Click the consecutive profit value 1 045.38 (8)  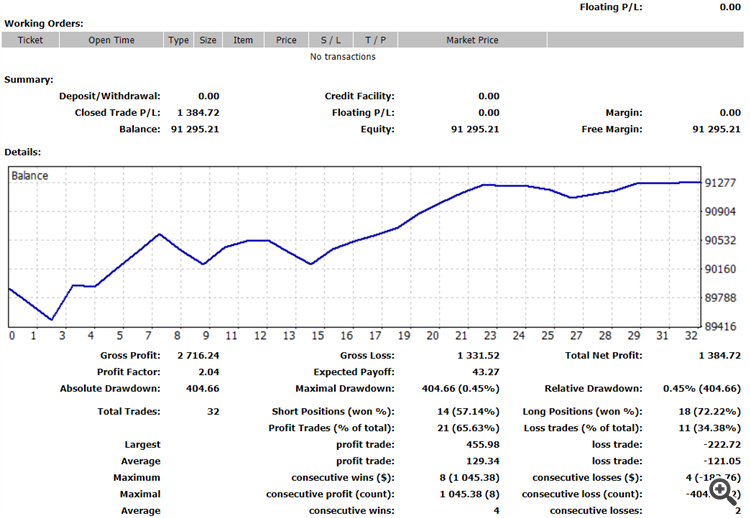pos(470,494)
